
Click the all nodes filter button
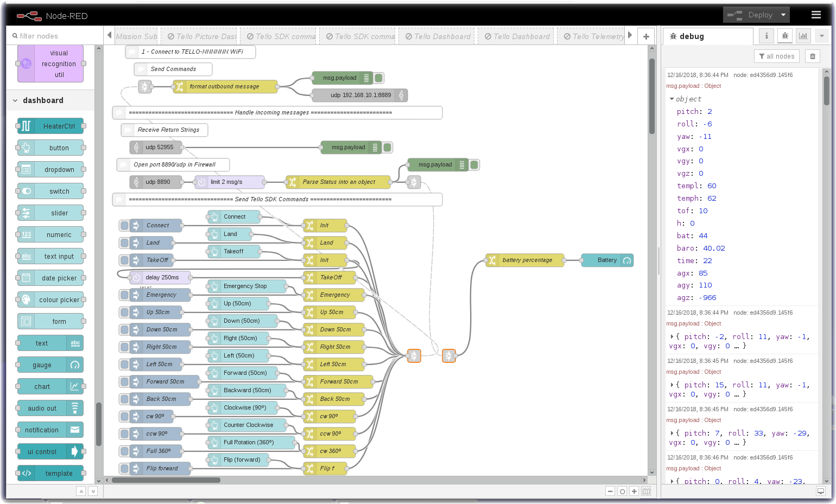[776, 56]
